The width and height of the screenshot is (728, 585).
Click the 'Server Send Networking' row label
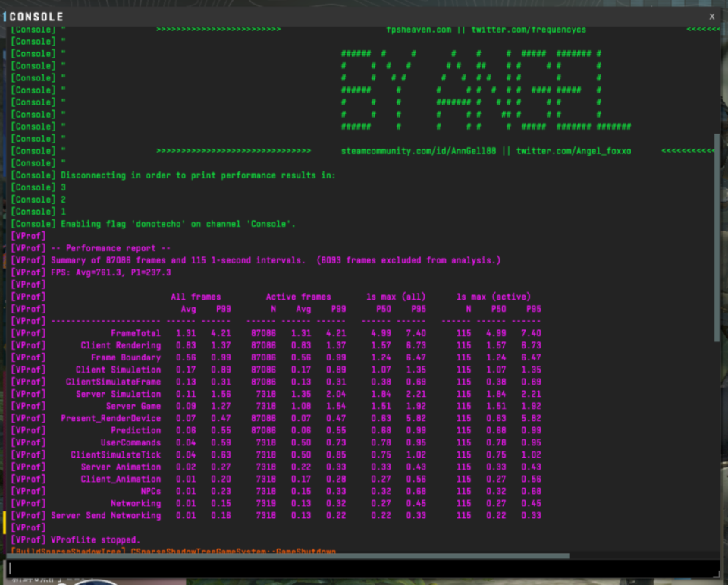pos(106,515)
